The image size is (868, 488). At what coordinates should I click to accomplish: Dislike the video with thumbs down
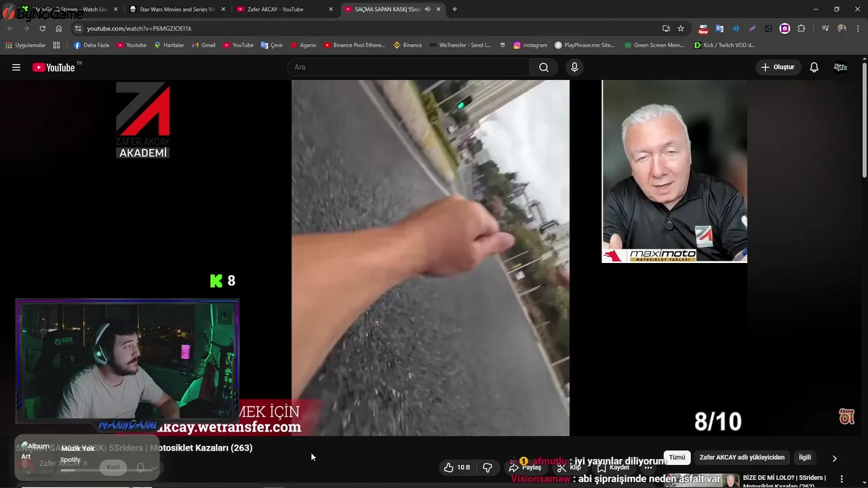click(x=487, y=468)
